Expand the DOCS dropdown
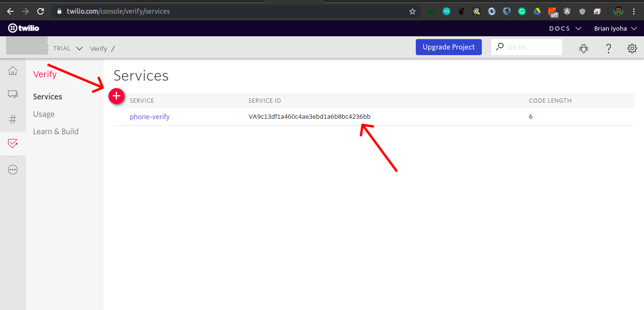The height and width of the screenshot is (310, 644). pyautogui.click(x=565, y=28)
